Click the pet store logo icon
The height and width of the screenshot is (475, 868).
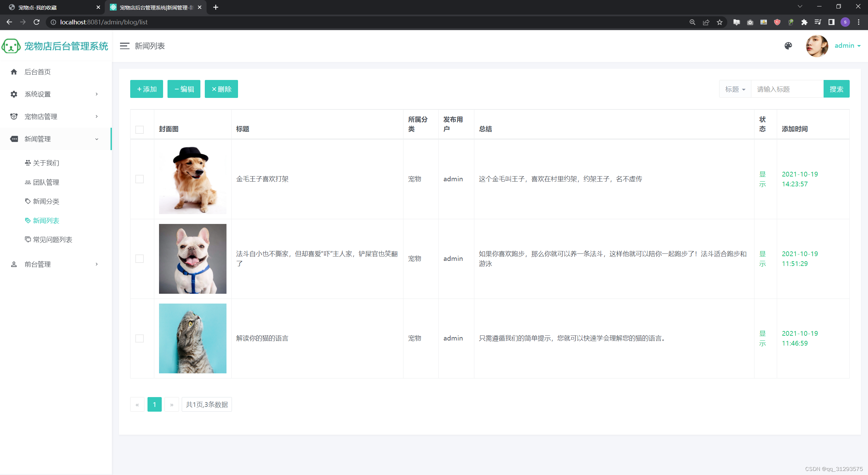pyautogui.click(x=11, y=46)
